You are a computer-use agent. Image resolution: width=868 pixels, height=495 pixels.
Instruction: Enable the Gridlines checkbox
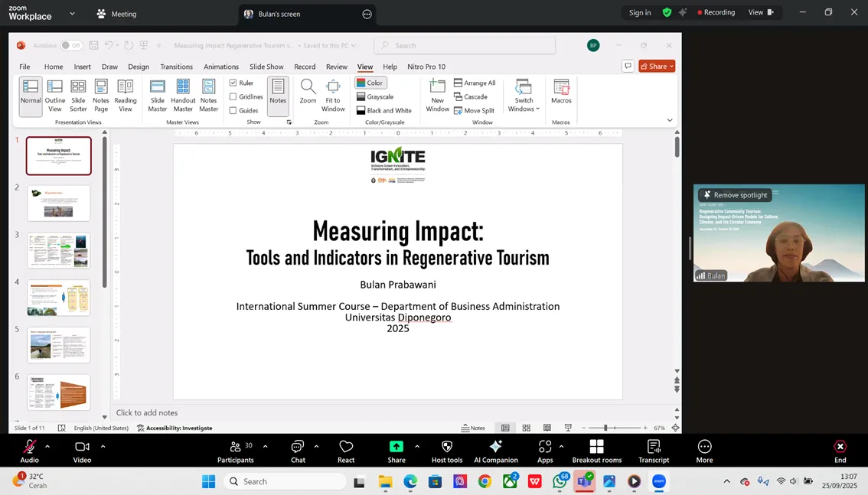(233, 96)
